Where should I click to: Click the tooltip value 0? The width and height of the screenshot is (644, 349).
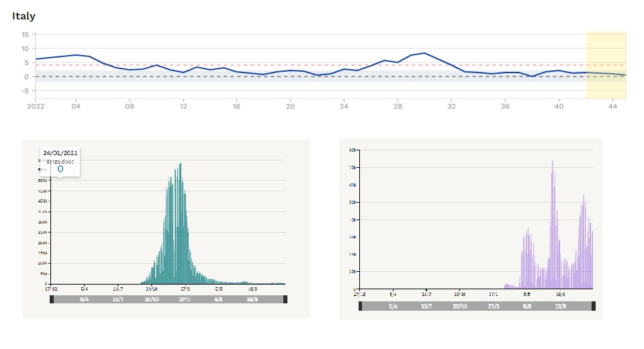(x=60, y=169)
